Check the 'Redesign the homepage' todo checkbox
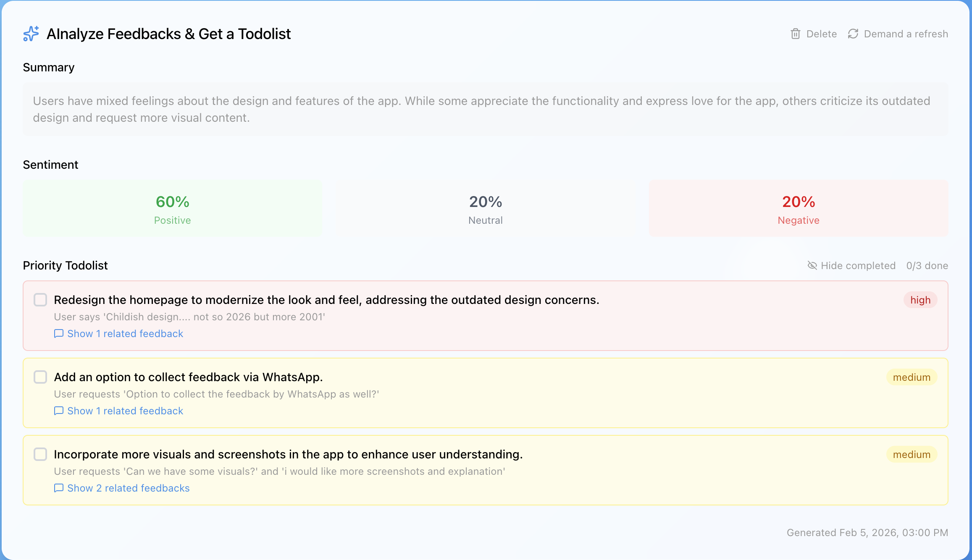 (x=40, y=300)
